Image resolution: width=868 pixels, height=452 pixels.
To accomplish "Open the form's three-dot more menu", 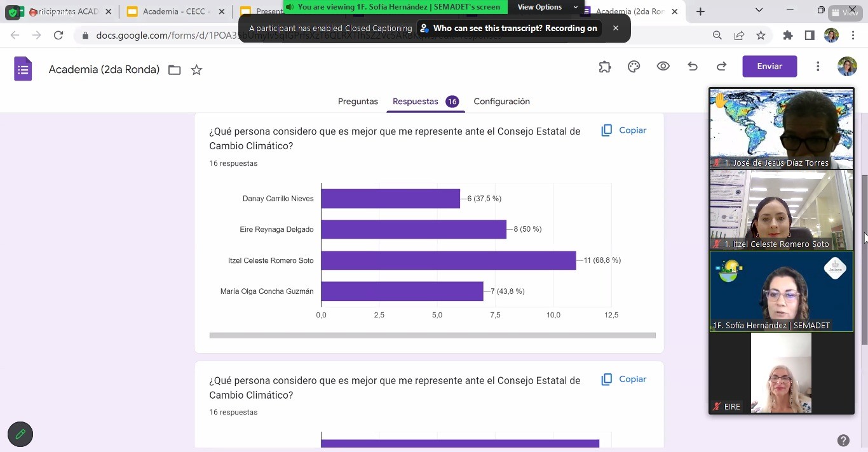I will [x=818, y=67].
